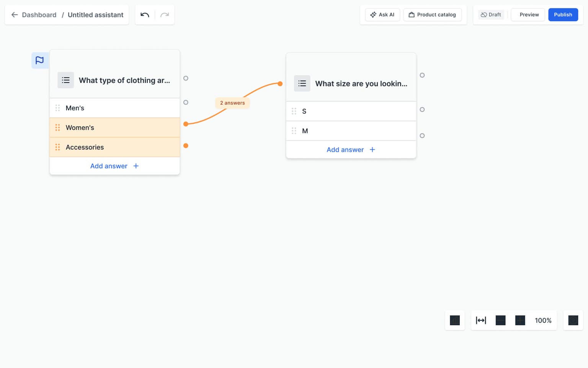
Task: Select the M answer row
Action: tap(351, 131)
